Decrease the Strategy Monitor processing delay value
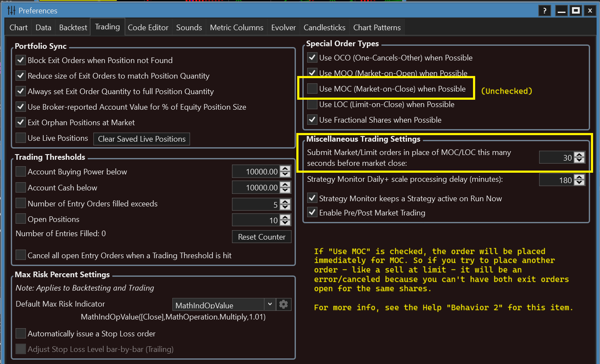The image size is (600, 364). (x=580, y=183)
